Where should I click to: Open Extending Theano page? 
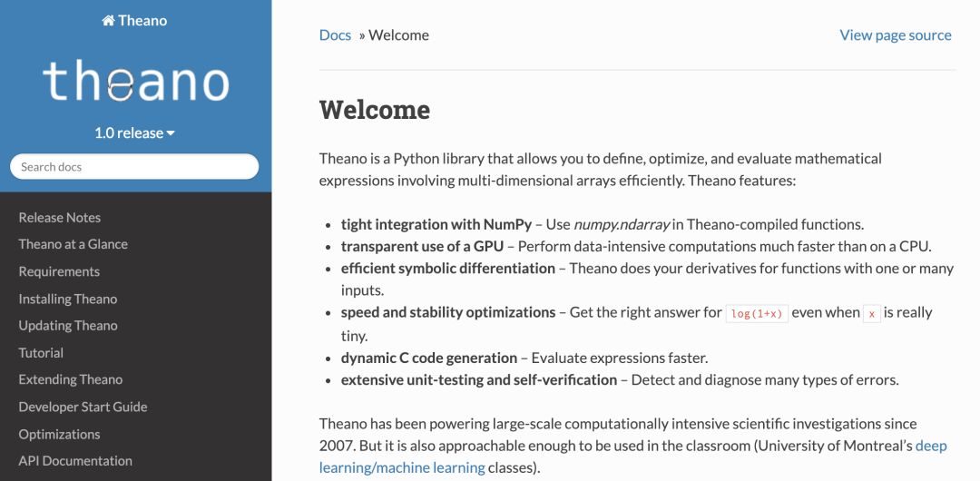[70, 379]
